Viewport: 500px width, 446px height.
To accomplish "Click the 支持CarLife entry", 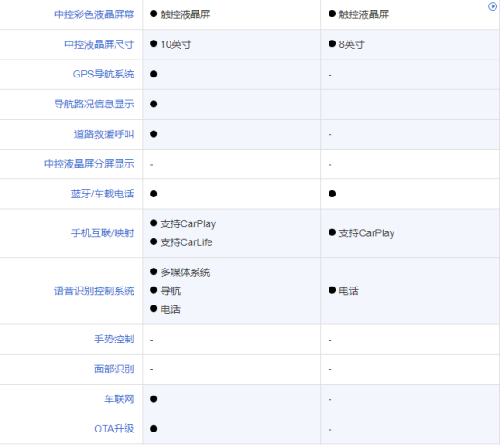I will point(186,242).
